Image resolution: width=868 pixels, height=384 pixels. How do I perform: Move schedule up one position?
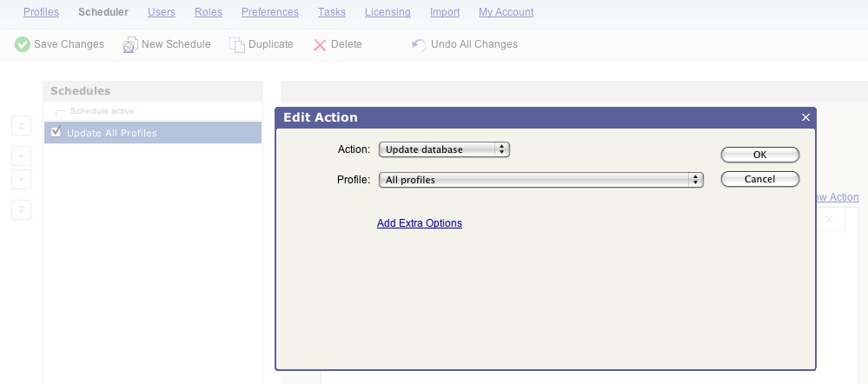[21, 156]
